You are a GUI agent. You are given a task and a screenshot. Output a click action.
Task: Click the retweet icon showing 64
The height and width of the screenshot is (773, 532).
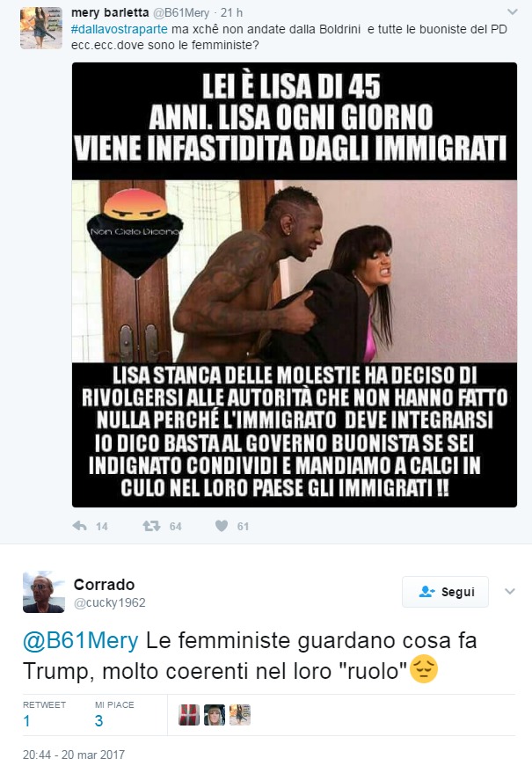pos(151,526)
